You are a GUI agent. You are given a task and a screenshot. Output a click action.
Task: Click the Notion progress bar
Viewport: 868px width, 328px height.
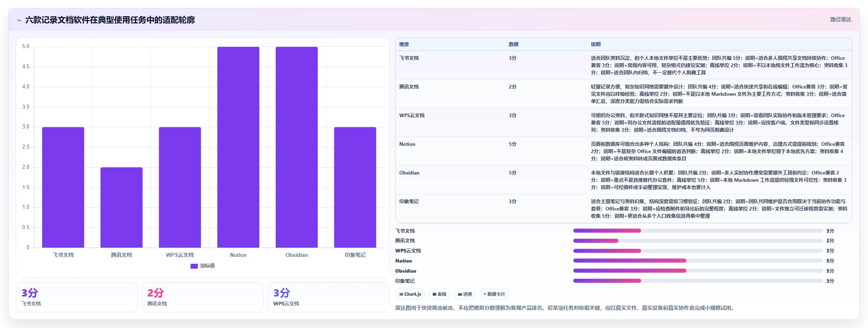(698, 261)
